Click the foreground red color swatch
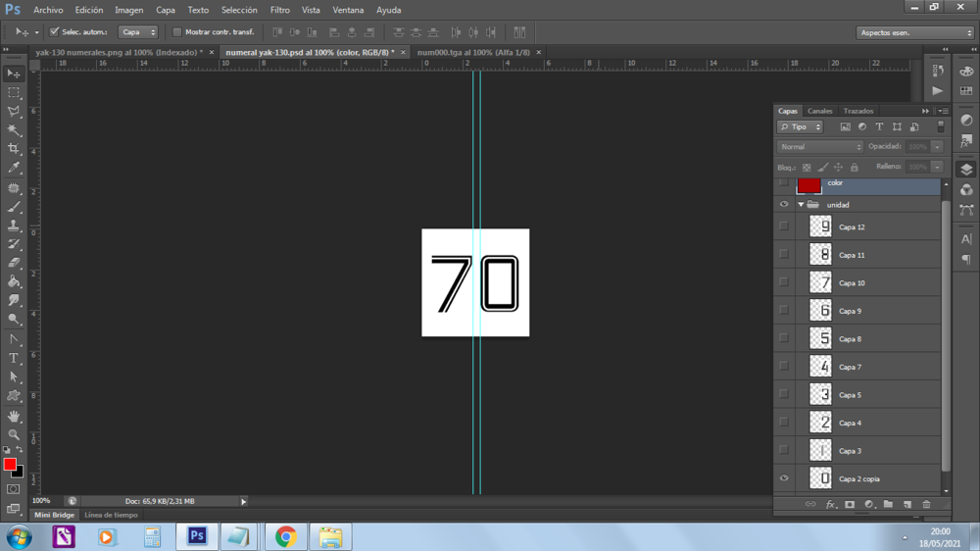Viewport: 980px width, 551px height. (x=10, y=464)
